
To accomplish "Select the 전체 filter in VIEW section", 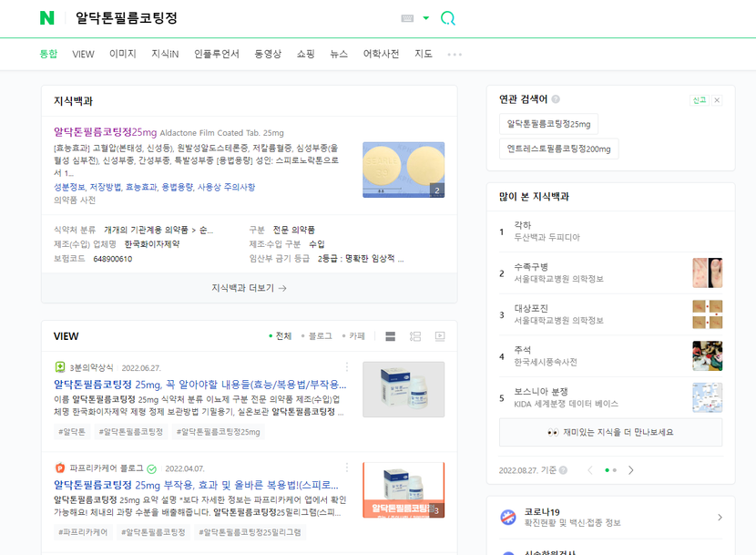I will [x=281, y=336].
